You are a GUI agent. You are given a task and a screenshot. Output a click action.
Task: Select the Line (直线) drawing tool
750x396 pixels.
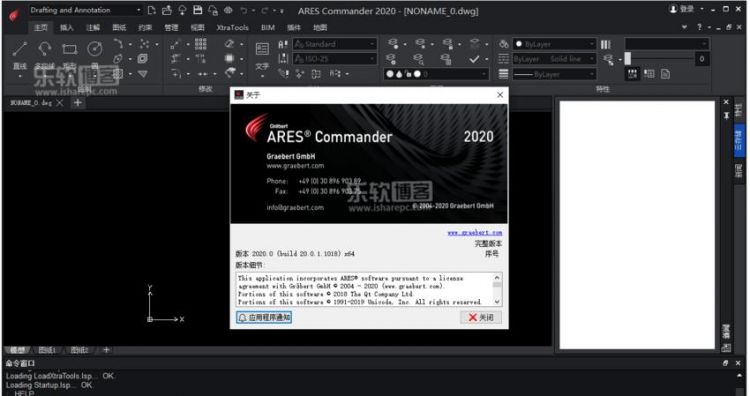(19, 49)
